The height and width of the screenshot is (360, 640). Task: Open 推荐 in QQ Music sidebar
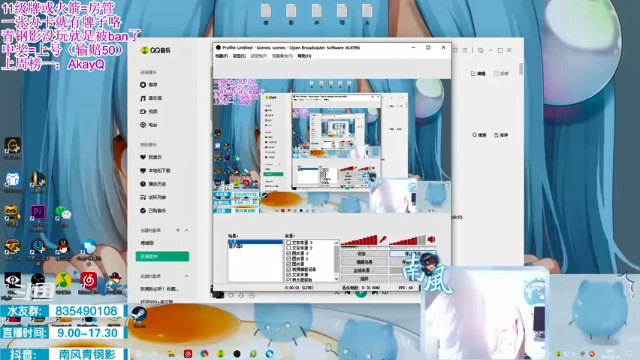pos(149,85)
